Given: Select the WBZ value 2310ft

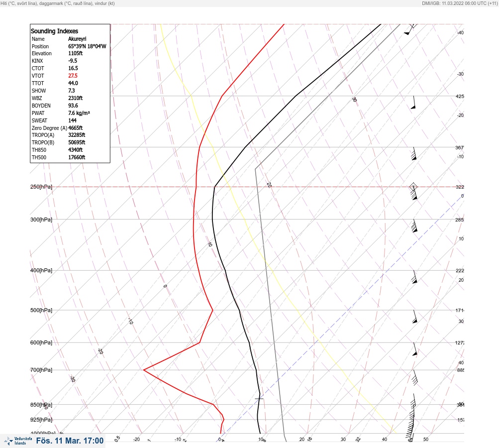Looking at the screenshot, I should point(76,98).
